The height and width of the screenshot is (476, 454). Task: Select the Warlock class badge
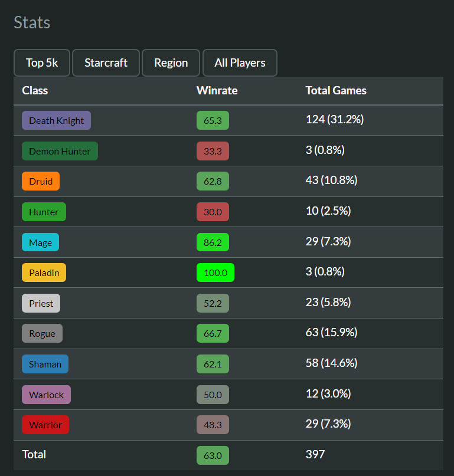point(46,395)
